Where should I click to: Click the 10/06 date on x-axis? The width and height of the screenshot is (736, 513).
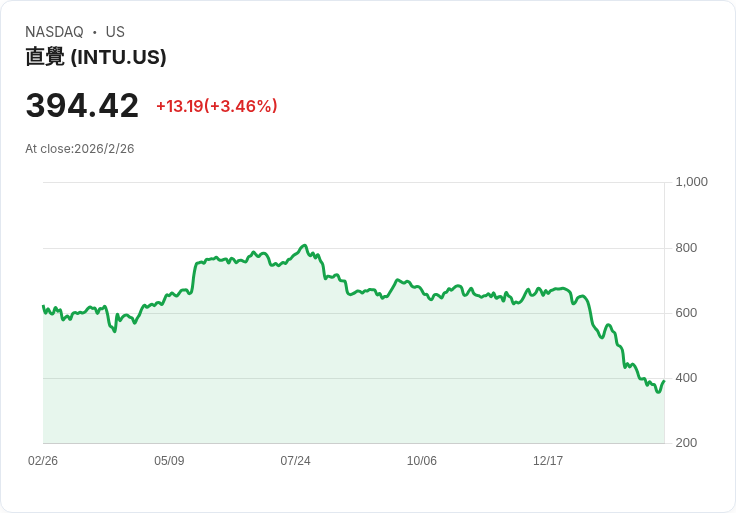pos(422,461)
